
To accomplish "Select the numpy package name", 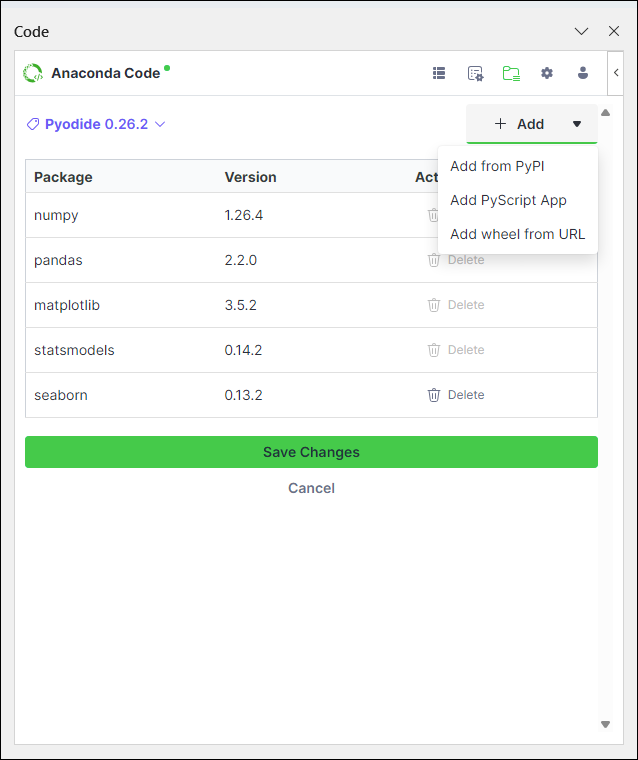I will coord(56,215).
